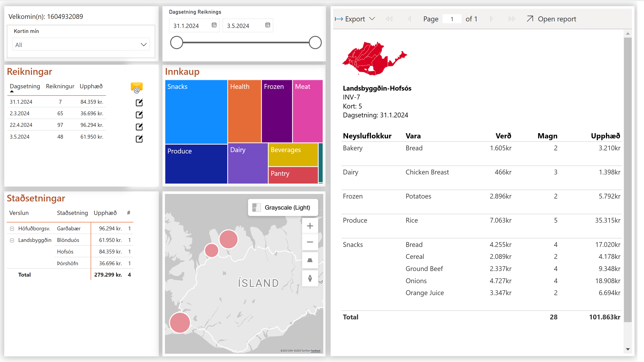Collapse the Höfuðborgsv. row

[12, 228]
